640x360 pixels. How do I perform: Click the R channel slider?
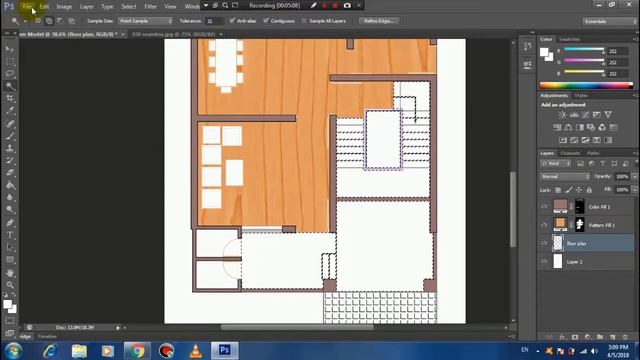tap(584, 50)
